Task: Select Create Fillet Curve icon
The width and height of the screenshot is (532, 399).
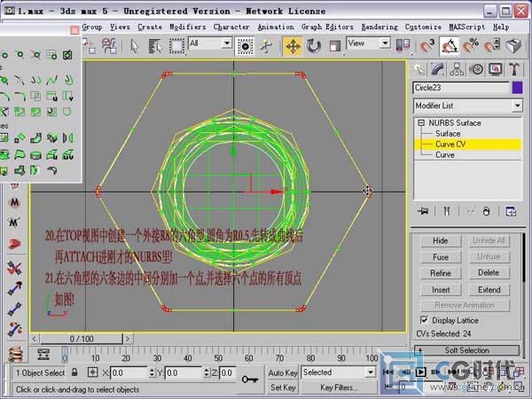Action: point(20,97)
